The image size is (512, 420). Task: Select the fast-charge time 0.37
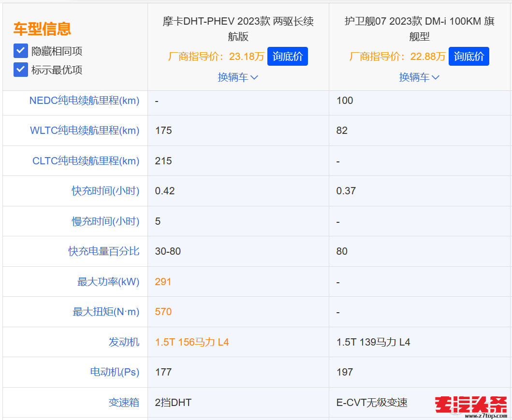(x=346, y=191)
